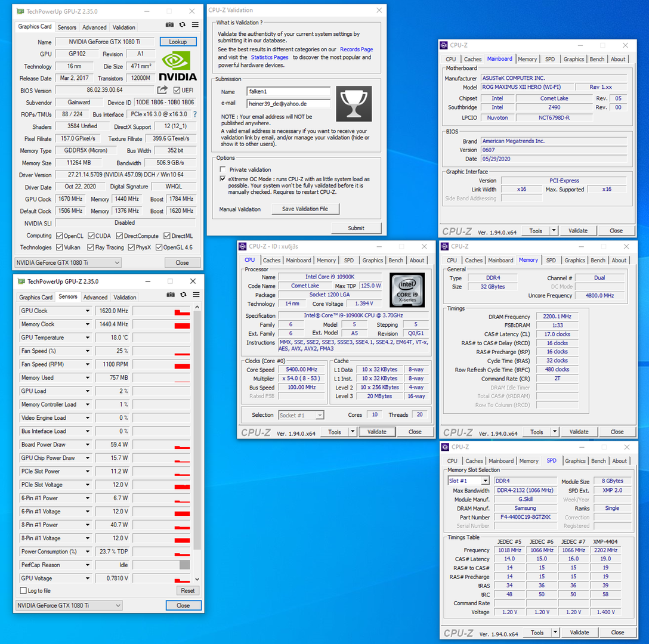
Task: Toggle the DirectCompute checkbox
Action: click(119, 236)
